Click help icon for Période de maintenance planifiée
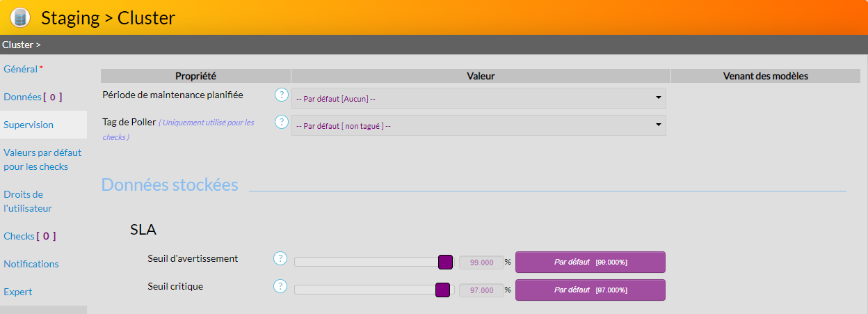Image resolution: width=868 pixels, height=314 pixels. [x=281, y=95]
